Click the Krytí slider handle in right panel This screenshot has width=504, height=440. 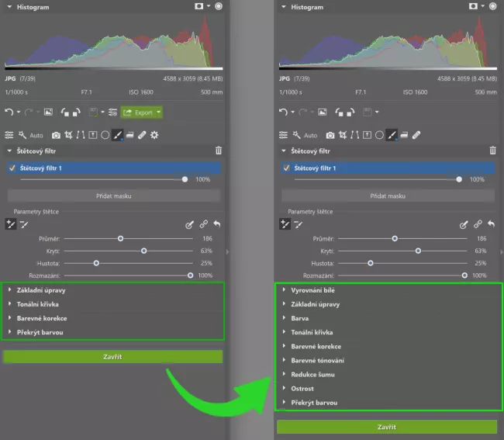418,251
